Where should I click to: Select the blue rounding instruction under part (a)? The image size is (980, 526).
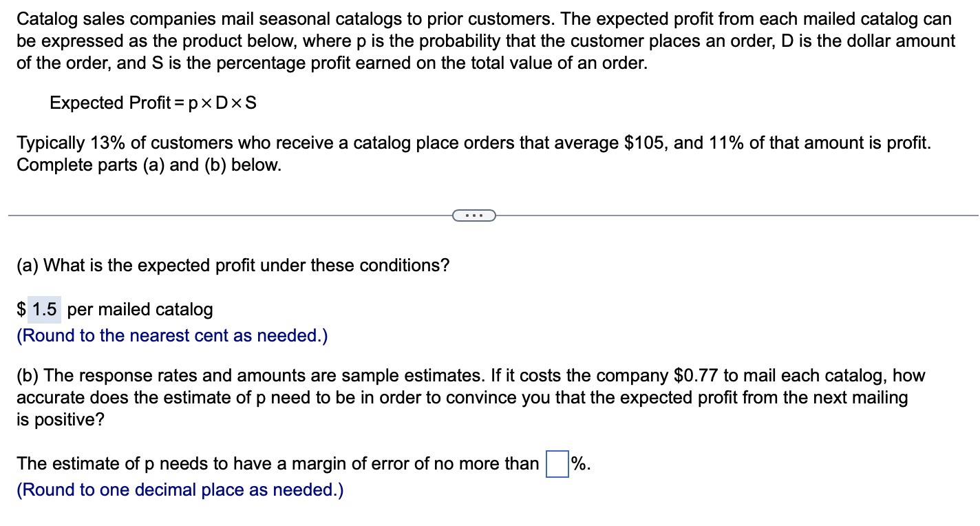coord(172,335)
